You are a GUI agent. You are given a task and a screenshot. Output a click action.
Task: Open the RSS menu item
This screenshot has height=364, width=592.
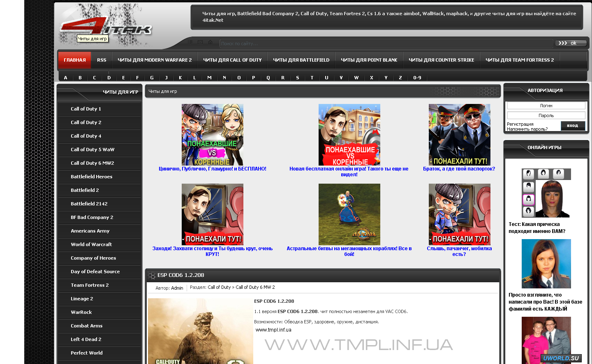102,60
